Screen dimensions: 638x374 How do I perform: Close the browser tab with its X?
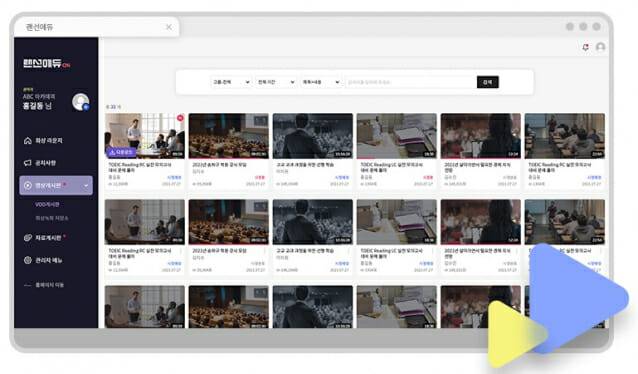[168, 27]
